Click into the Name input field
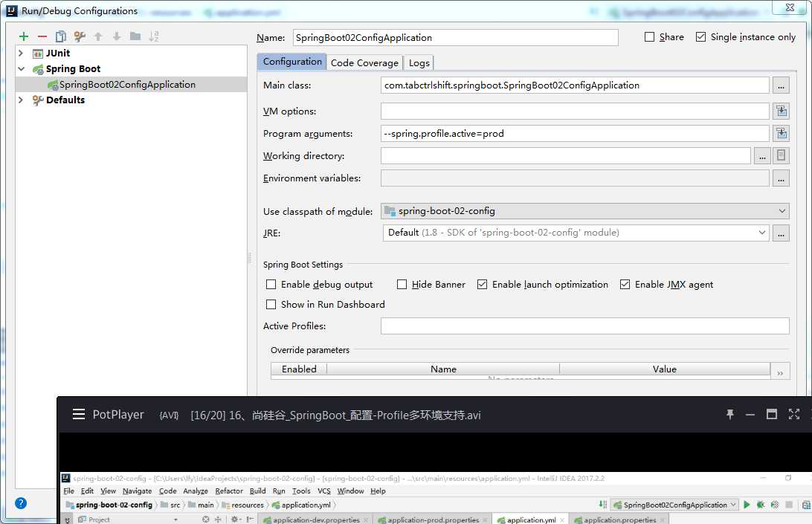Viewport: 812px width, 524px height. point(455,37)
